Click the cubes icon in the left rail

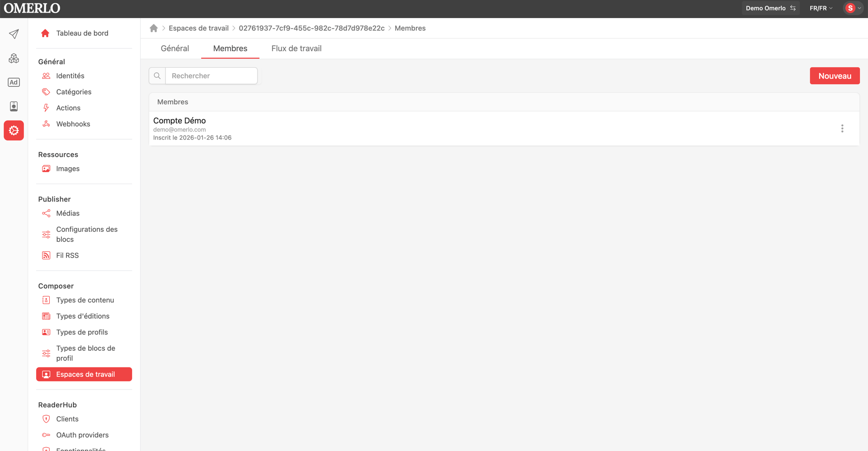(14, 58)
